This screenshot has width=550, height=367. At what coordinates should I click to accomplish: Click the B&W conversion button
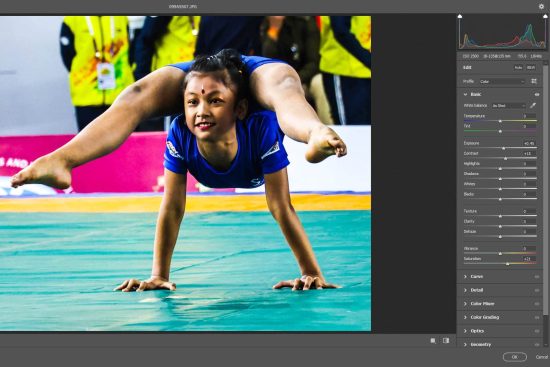point(531,67)
